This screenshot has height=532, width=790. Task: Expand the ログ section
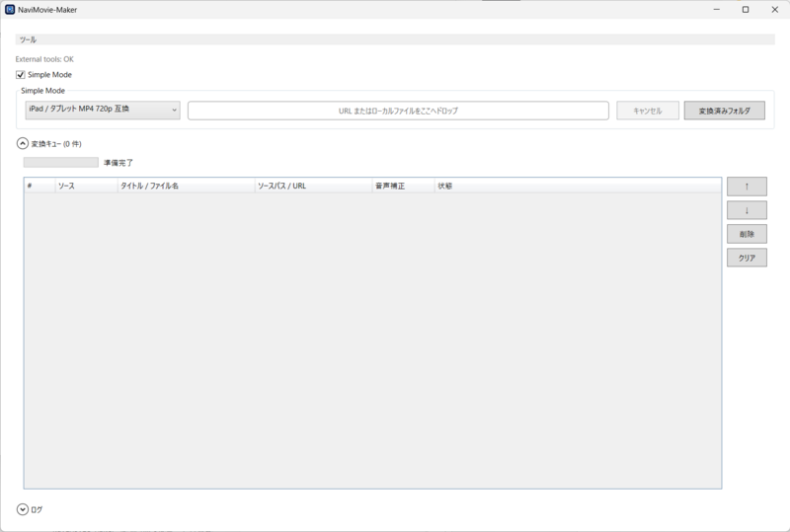pyautogui.click(x=23, y=509)
